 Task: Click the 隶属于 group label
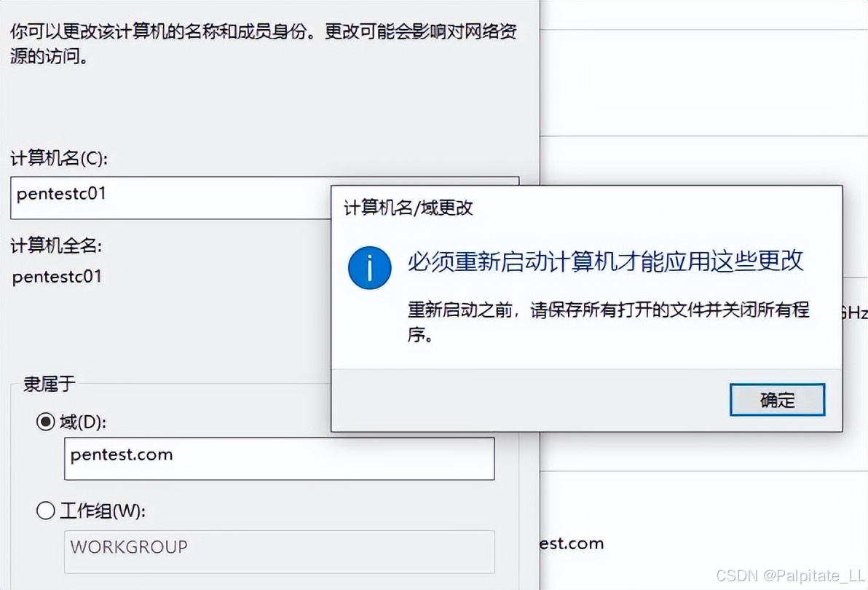[x=50, y=384]
